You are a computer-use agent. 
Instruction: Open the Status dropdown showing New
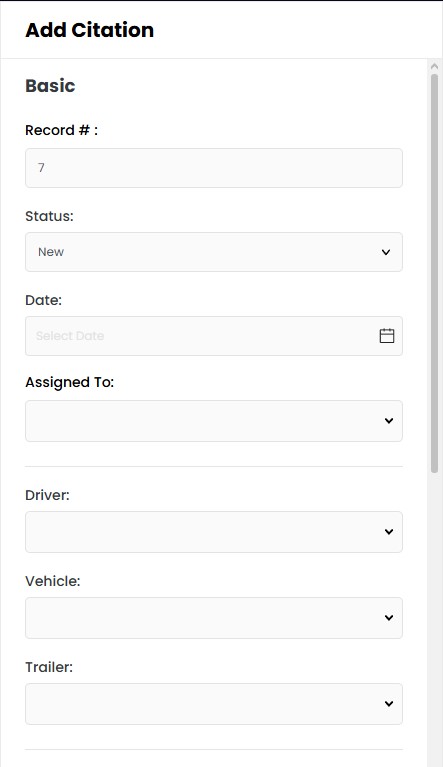(x=214, y=252)
